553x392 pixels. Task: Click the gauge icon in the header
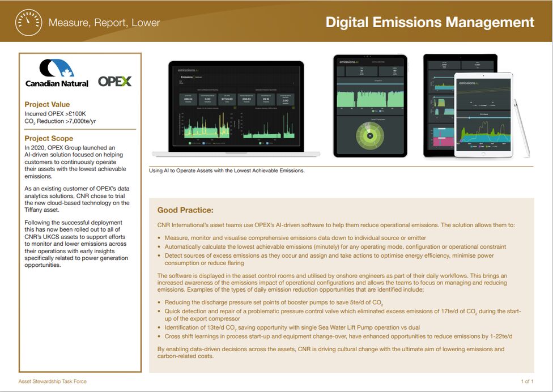pyautogui.click(x=28, y=23)
